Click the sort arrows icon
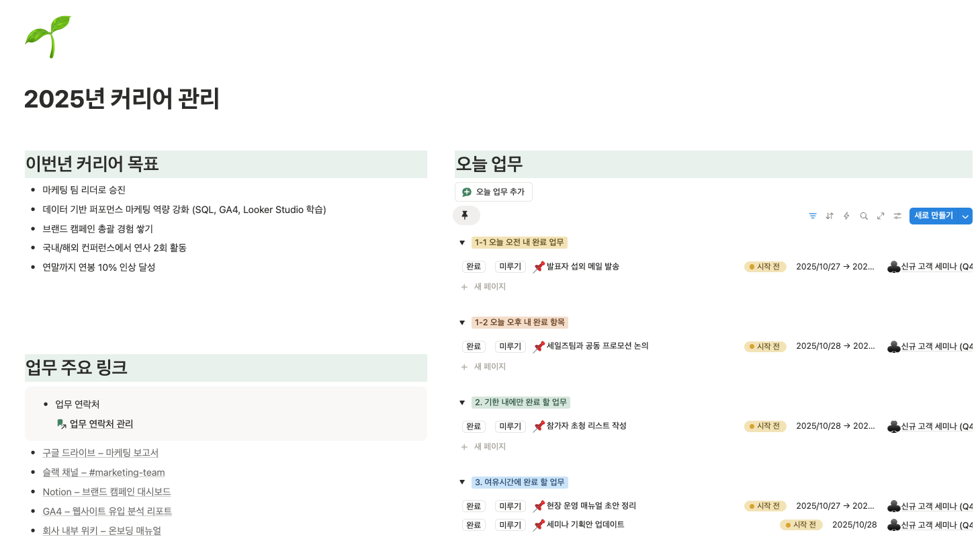The height and width of the screenshot is (539, 980). coord(830,216)
